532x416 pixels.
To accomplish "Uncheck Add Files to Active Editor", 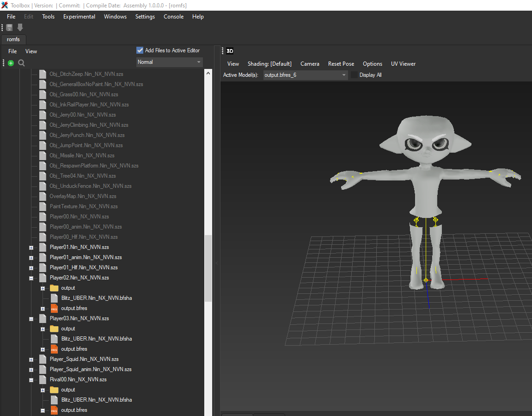I will [x=140, y=50].
